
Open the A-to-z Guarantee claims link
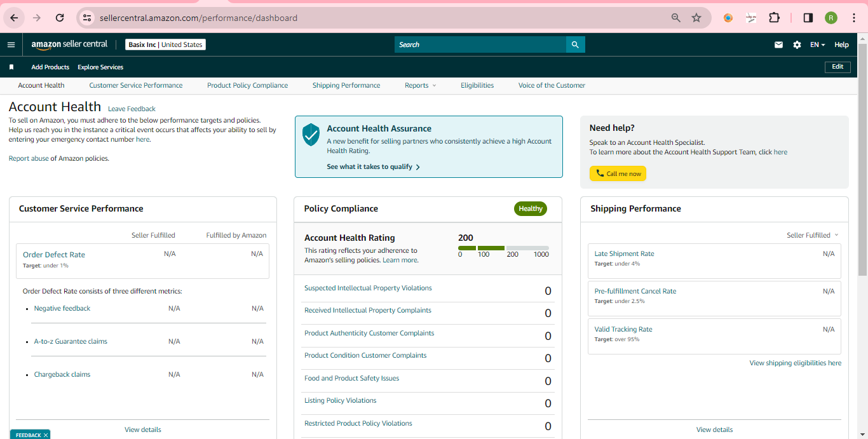(71, 341)
